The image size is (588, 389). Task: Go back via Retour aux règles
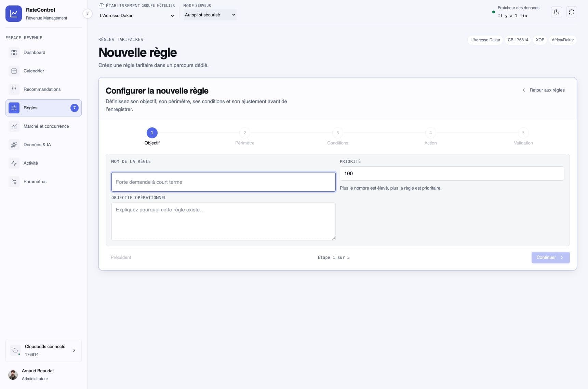pos(544,90)
